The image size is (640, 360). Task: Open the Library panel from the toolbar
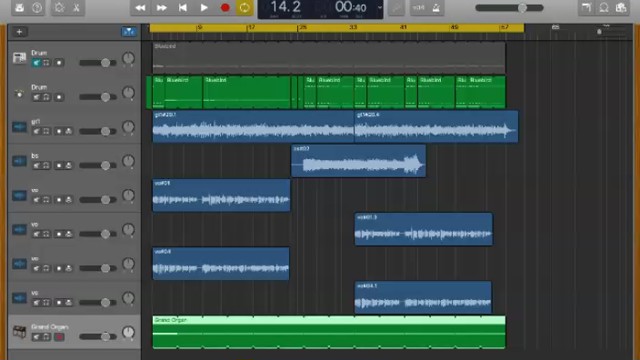[19, 8]
